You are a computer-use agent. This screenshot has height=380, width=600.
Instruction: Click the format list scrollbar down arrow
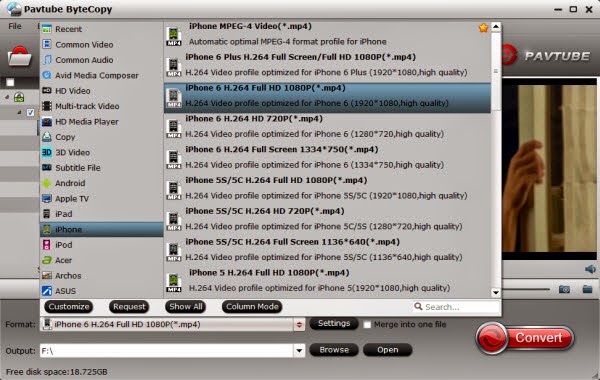point(496,293)
